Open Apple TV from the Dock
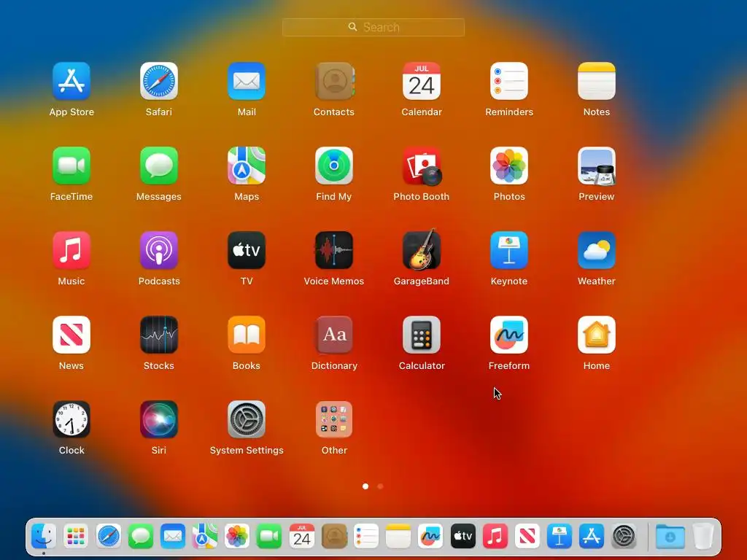 pyautogui.click(x=462, y=537)
